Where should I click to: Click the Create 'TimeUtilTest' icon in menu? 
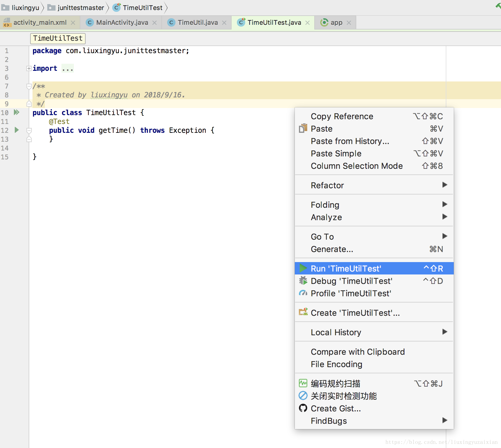pyautogui.click(x=303, y=312)
